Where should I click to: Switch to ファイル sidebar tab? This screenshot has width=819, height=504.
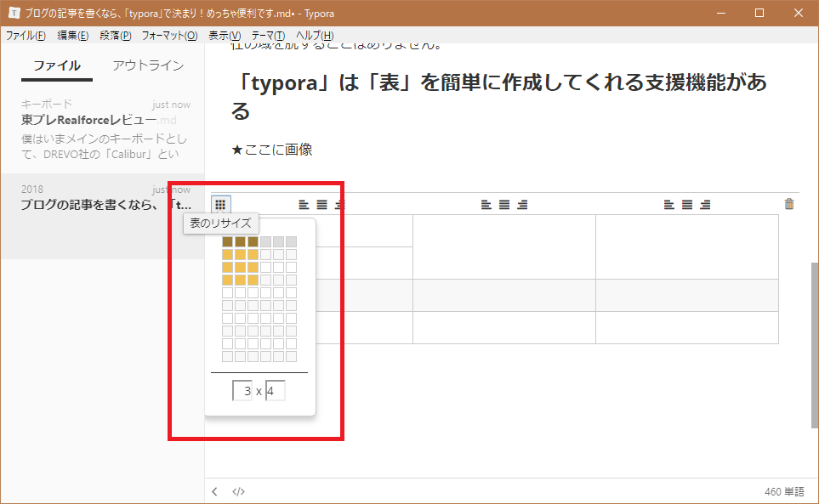pyautogui.click(x=57, y=65)
